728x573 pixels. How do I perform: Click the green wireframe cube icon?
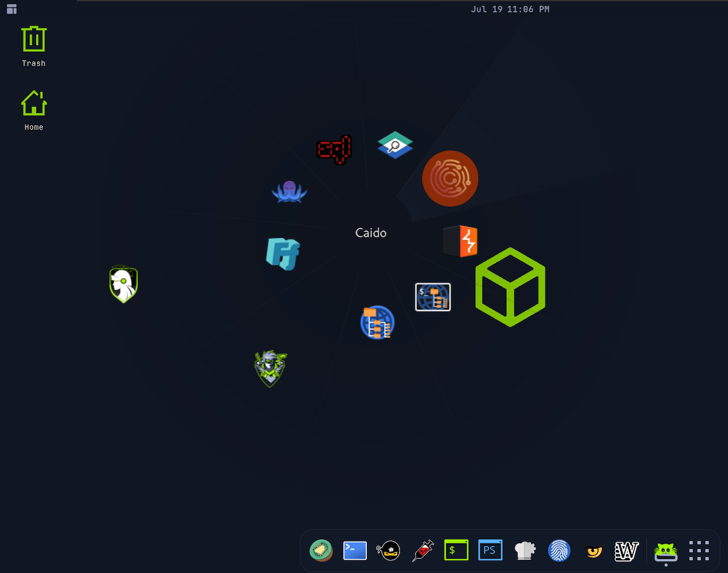point(510,287)
